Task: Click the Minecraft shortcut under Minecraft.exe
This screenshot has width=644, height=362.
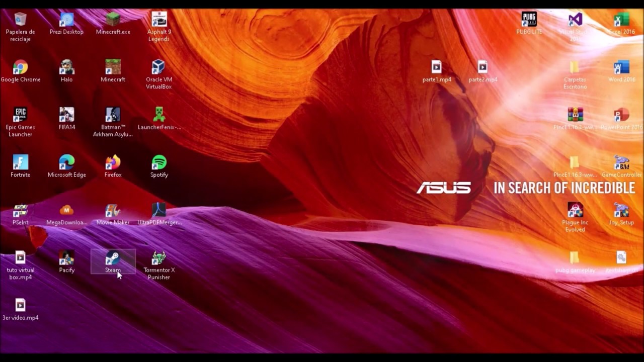Action: tap(113, 71)
